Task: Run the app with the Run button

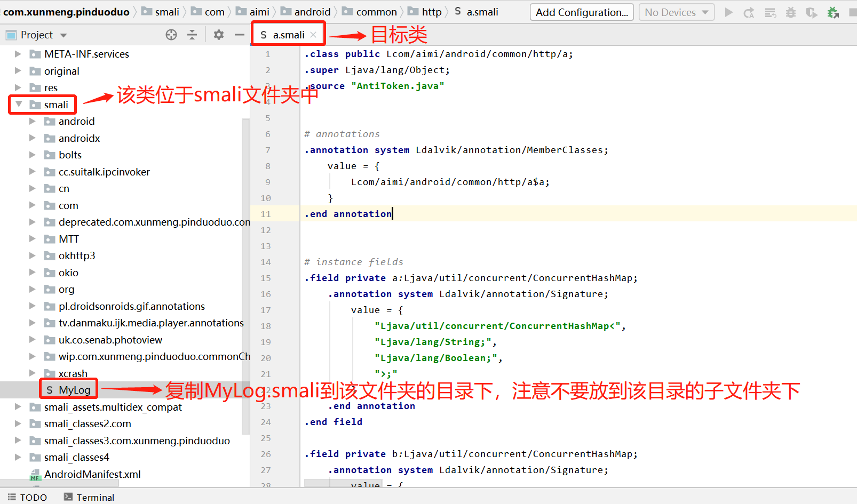Action: point(728,12)
